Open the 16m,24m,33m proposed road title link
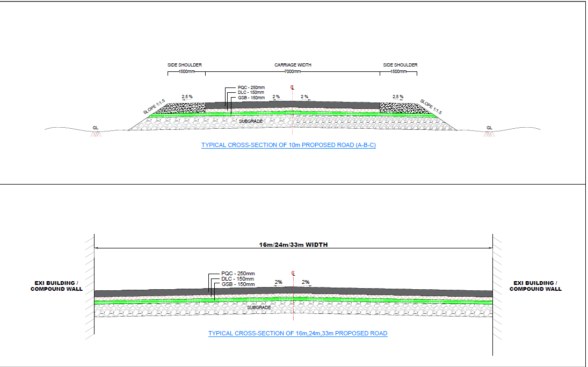Image resolution: width=588 pixels, height=367 pixels. point(297,333)
